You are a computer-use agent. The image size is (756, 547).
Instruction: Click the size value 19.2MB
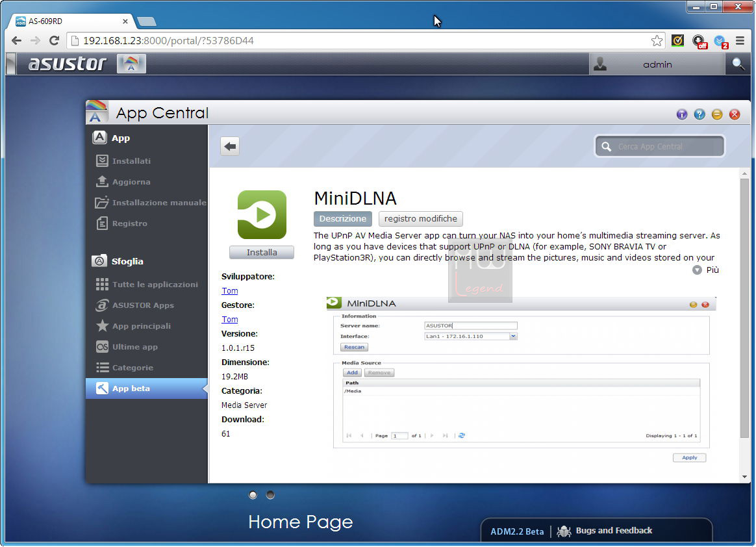234,376
